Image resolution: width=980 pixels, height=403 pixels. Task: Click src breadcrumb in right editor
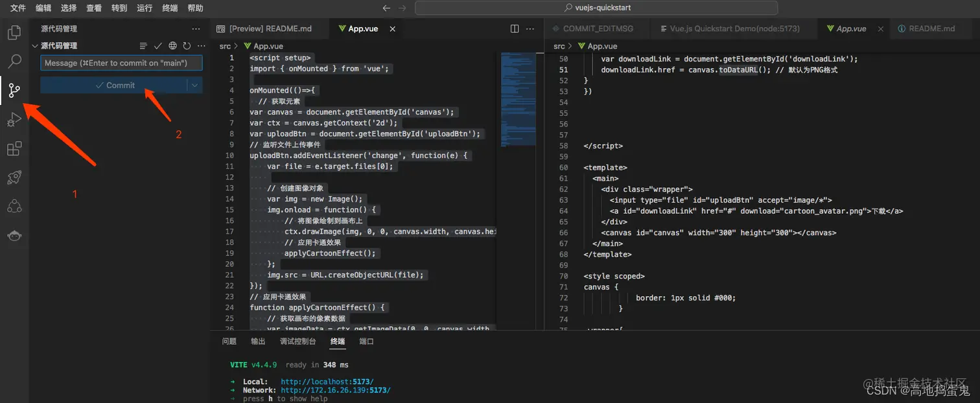pyautogui.click(x=559, y=46)
